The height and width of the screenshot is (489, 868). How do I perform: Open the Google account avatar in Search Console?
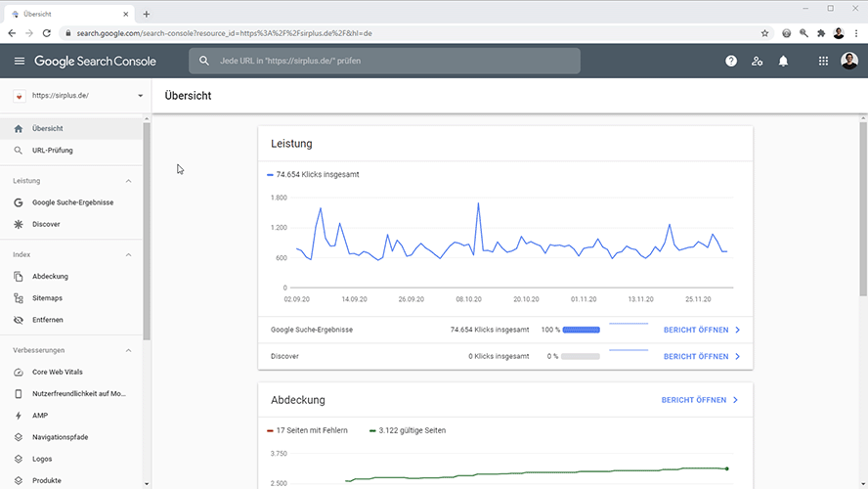(x=849, y=61)
